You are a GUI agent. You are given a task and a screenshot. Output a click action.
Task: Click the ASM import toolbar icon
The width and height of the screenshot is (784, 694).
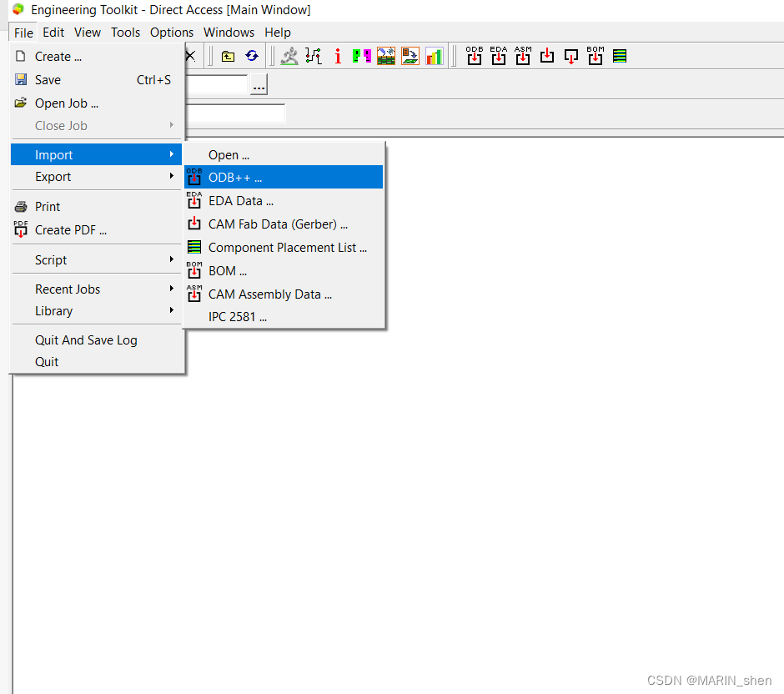tap(523, 56)
